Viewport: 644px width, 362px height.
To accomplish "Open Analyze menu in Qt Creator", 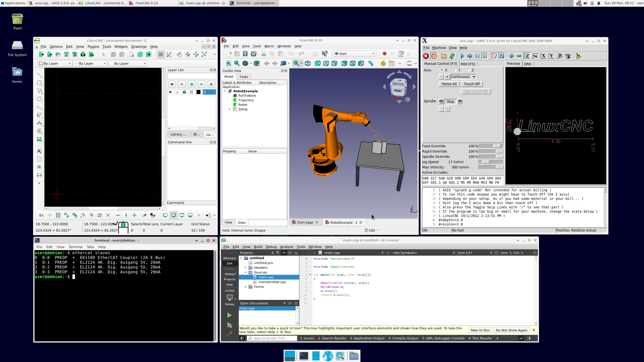I will pos(286,247).
